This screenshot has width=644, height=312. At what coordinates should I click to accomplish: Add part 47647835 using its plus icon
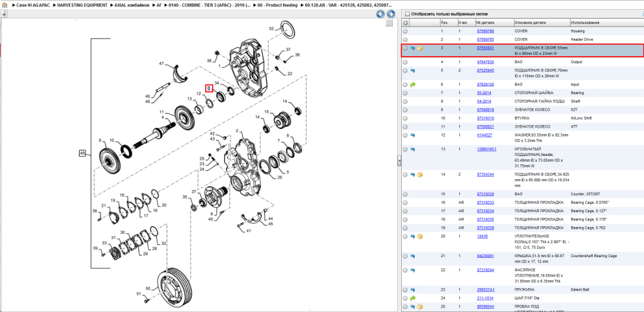pyautogui.click(x=405, y=62)
